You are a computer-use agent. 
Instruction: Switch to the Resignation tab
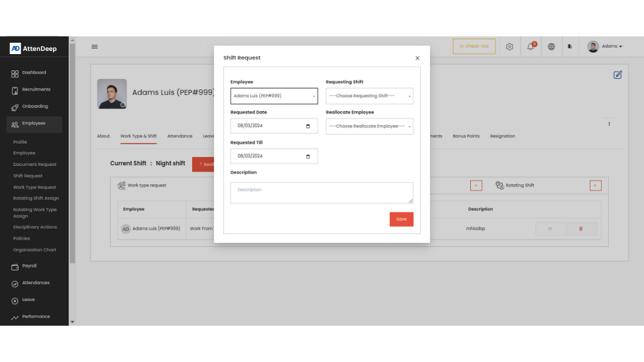(x=502, y=136)
